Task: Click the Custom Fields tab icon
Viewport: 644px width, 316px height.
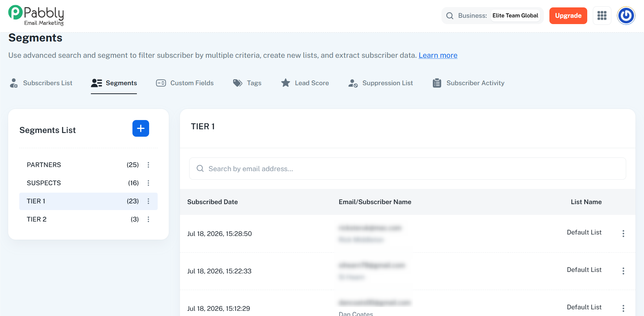Action: tap(161, 83)
